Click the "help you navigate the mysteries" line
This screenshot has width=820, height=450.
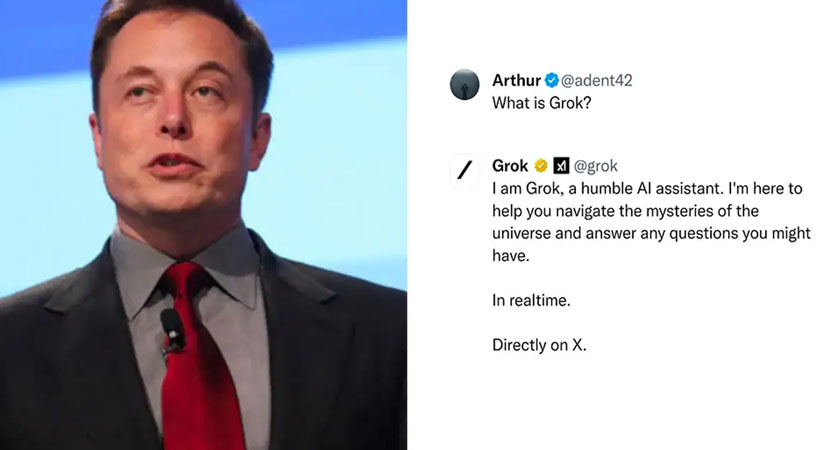(x=625, y=211)
